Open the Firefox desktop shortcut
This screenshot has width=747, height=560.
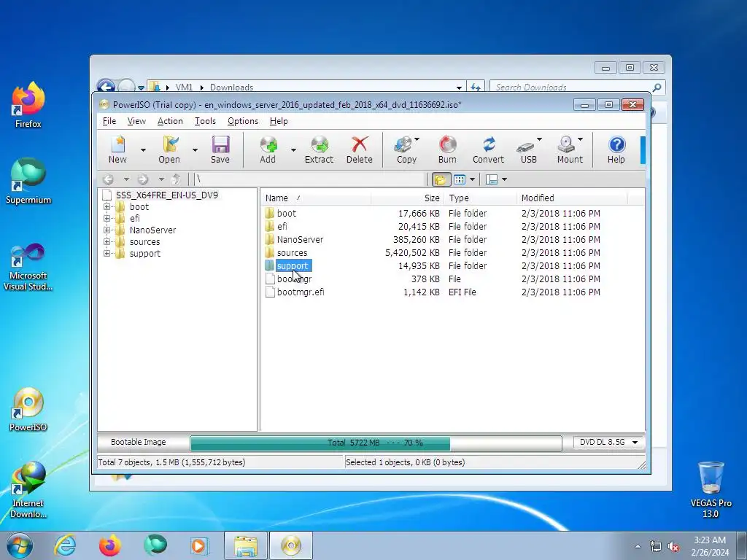[x=28, y=105]
